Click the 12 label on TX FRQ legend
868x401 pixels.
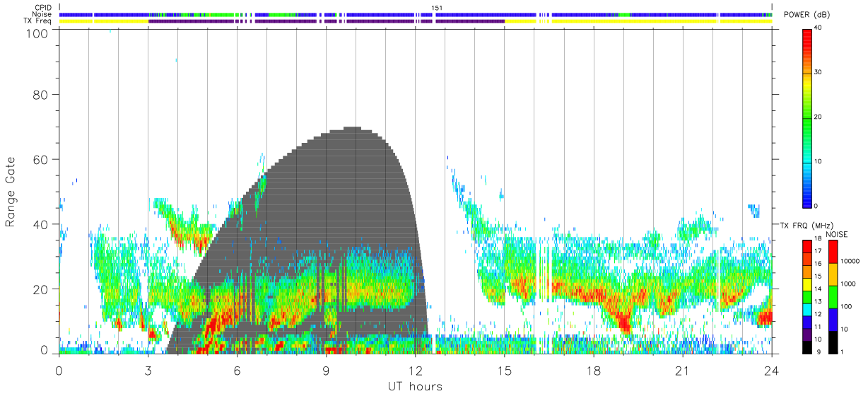[819, 314]
